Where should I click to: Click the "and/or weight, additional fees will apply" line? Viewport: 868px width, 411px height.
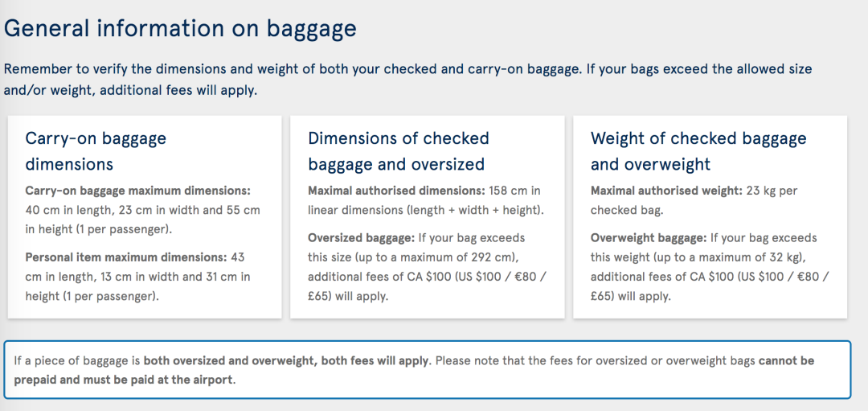click(x=130, y=90)
